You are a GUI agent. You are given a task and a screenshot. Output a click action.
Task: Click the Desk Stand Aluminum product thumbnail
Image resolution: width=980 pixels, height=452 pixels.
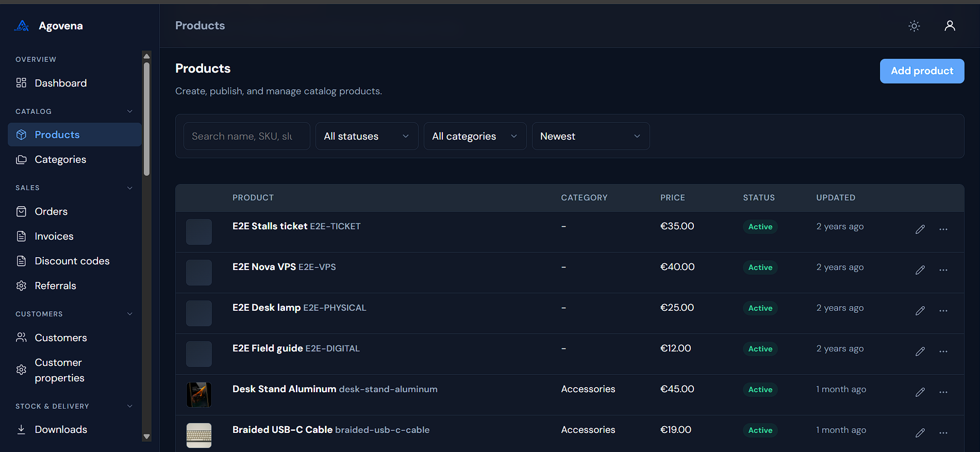199,395
